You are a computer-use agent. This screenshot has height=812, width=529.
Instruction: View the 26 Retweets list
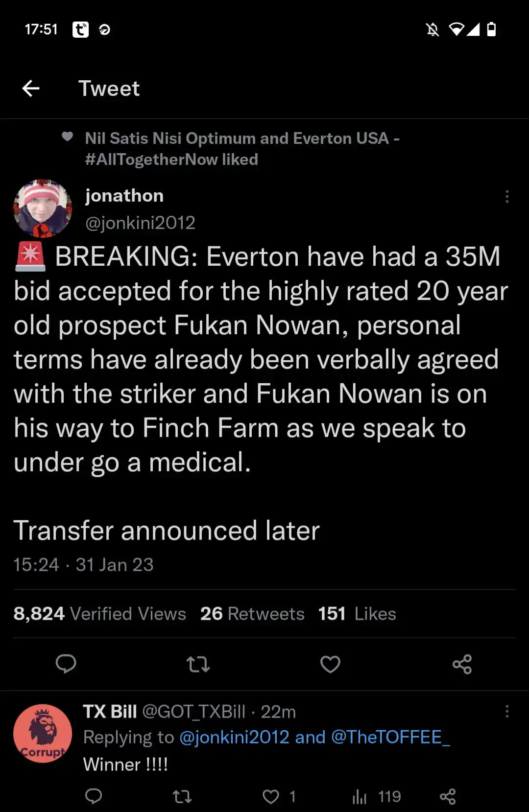[x=252, y=614]
